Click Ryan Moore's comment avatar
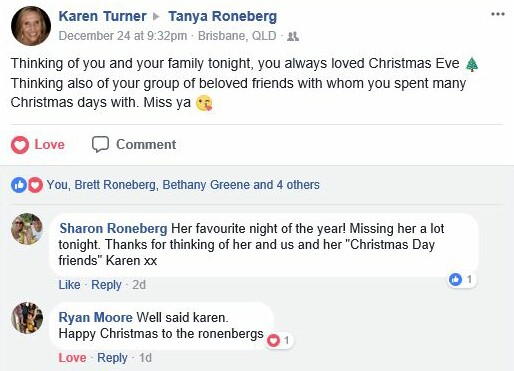The width and height of the screenshot is (514, 371). [27, 318]
